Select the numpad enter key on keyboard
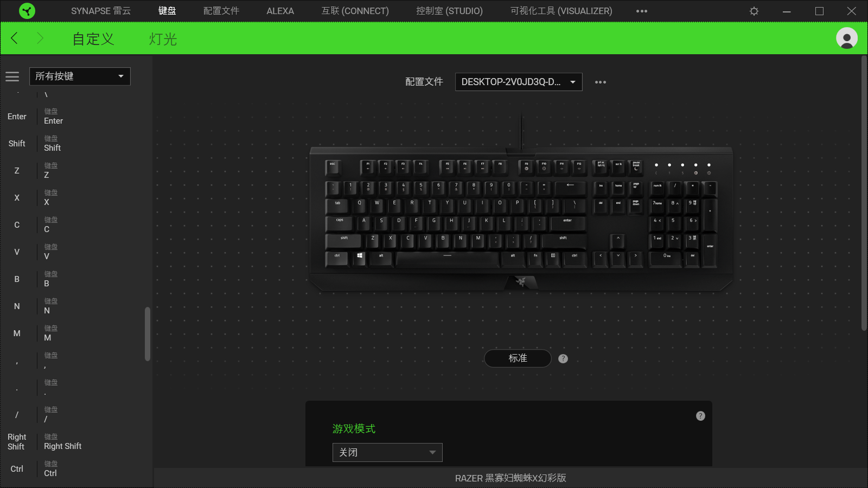Image resolution: width=868 pixels, height=488 pixels. pos(710,249)
